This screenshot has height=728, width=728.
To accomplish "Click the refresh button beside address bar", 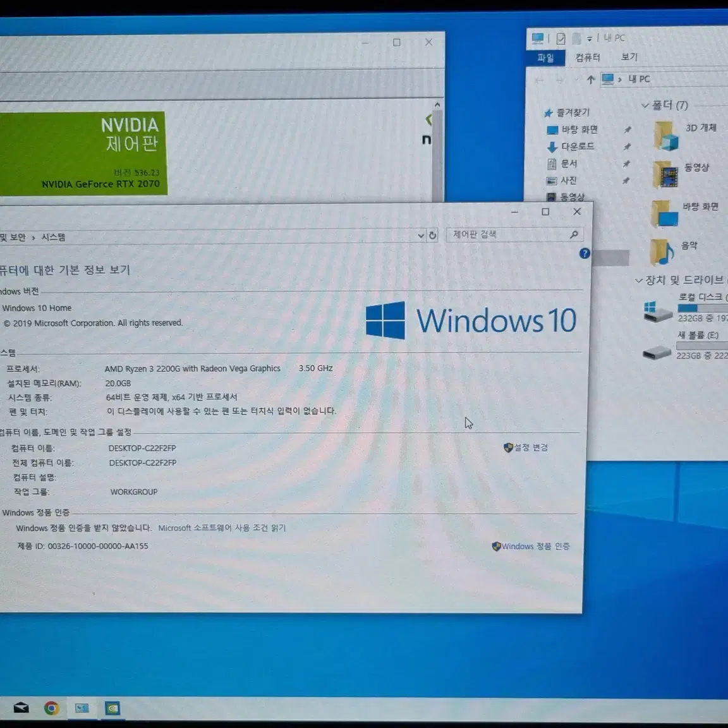I will click(x=432, y=235).
